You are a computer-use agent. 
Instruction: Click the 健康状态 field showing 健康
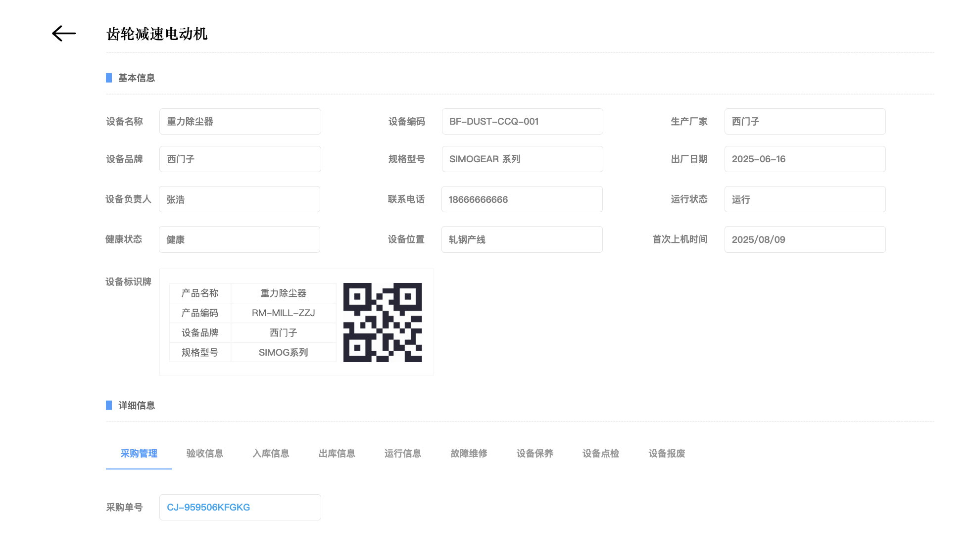pos(240,239)
